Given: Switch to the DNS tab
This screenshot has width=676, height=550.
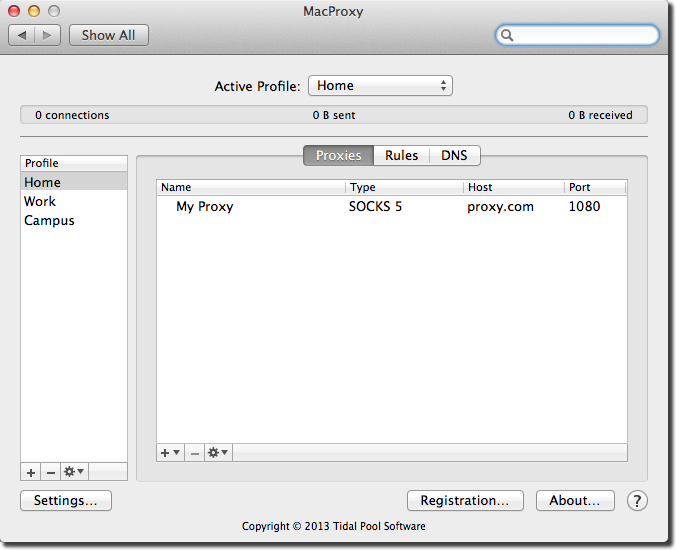Looking at the screenshot, I should (x=454, y=155).
